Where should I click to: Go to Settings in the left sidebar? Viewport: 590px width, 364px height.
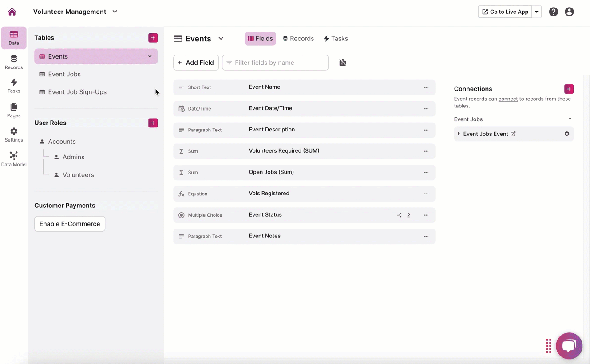14,135
